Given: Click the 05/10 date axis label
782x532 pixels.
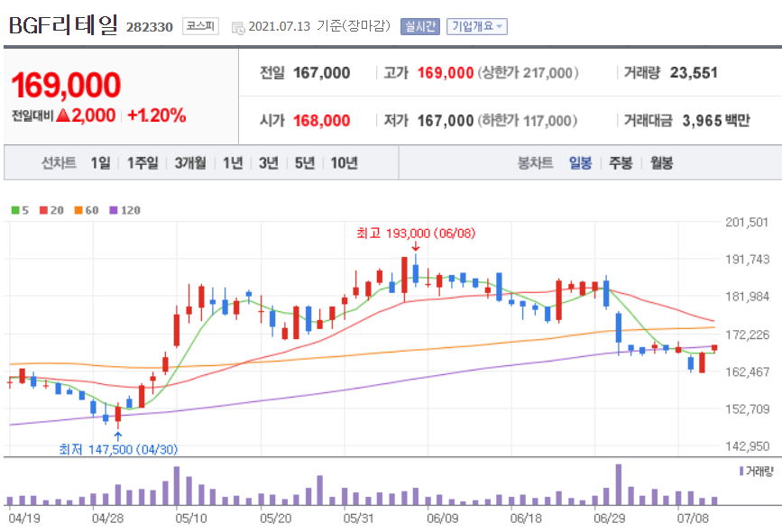Looking at the screenshot, I should pyautogui.click(x=191, y=518).
